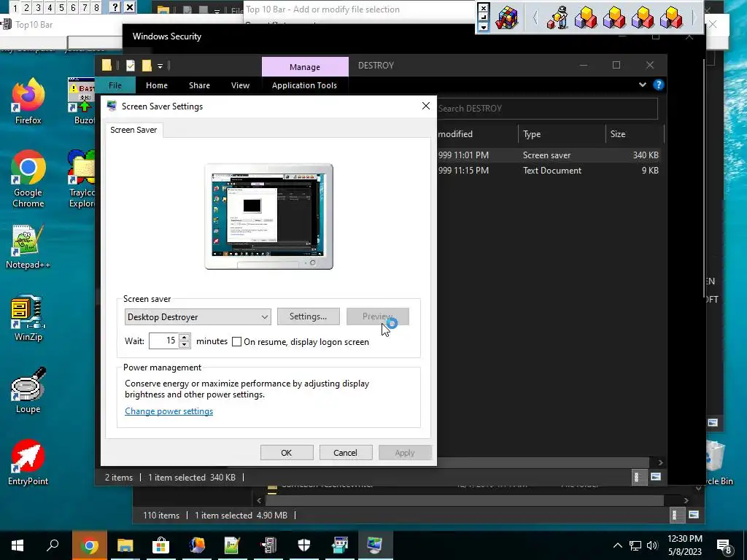Cancel the Screen Saver Settings dialog

pos(345,453)
